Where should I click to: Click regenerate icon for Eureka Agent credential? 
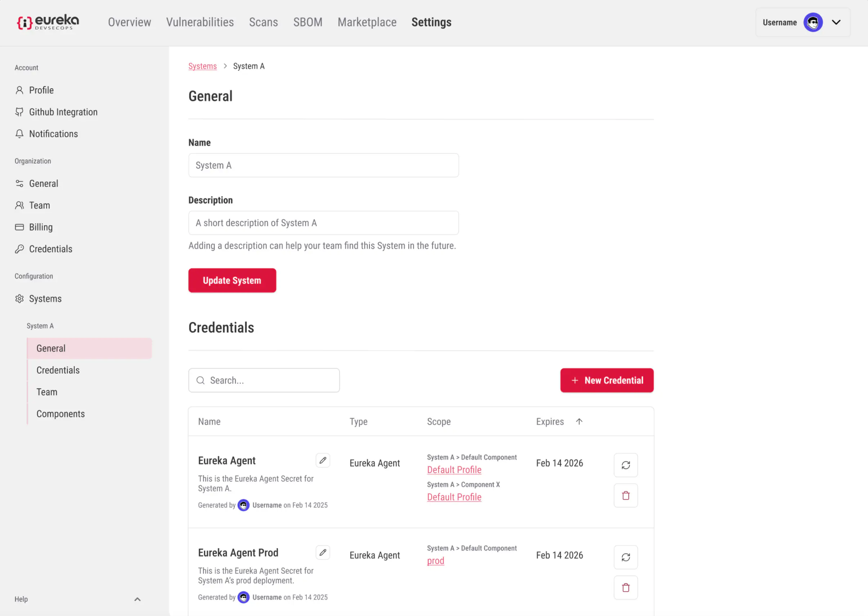pos(625,465)
